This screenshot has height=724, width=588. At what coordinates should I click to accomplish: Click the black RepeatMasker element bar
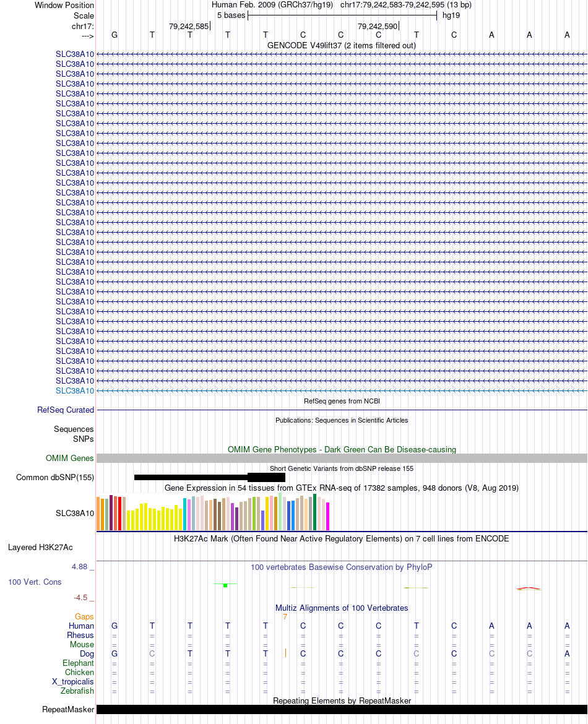pyautogui.click(x=342, y=709)
